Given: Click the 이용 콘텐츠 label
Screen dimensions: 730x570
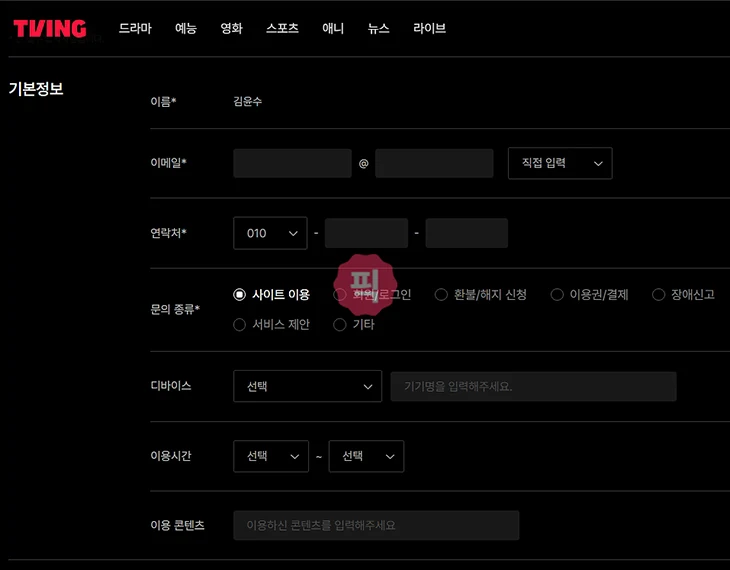Looking at the screenshot, I should 177,525.
